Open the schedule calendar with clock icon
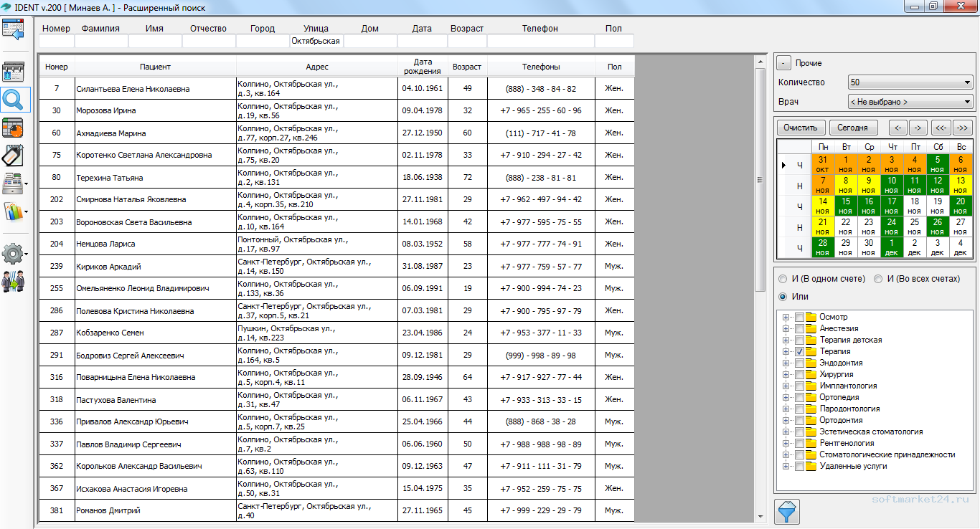The width and height of the screenshot is (980, 529). click(13, 128)
